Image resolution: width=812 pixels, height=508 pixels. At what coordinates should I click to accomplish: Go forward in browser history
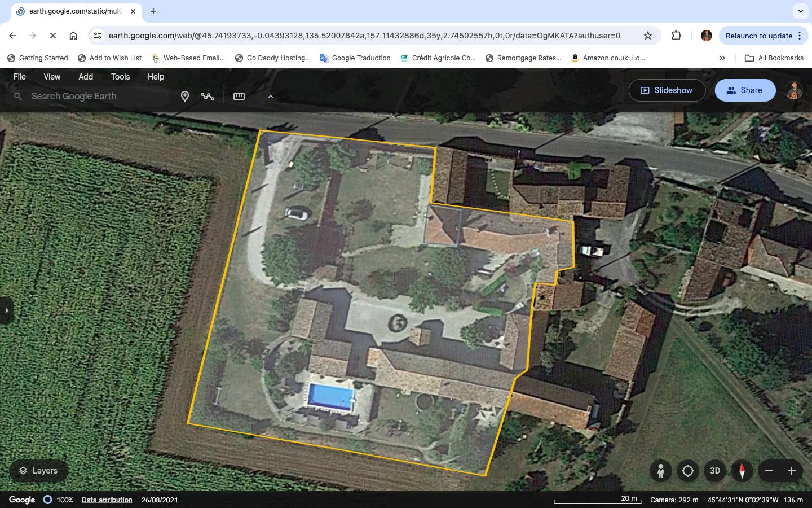point(33,36)
